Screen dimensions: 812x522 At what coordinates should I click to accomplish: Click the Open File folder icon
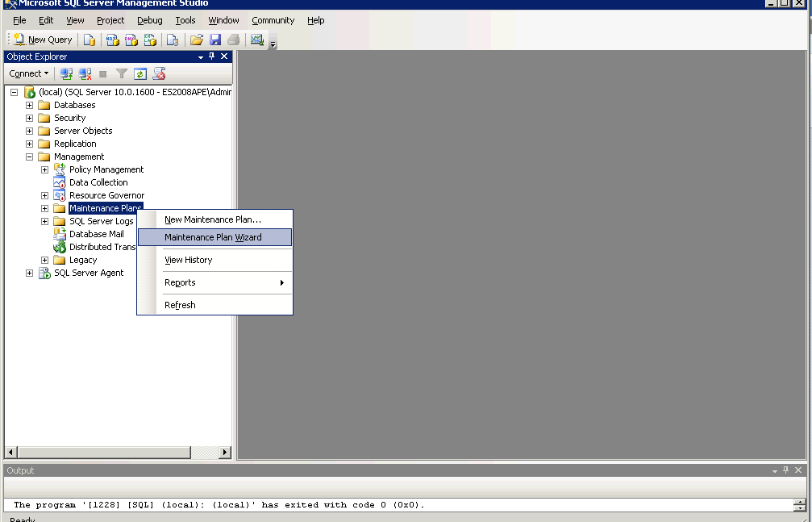point(196,40)
